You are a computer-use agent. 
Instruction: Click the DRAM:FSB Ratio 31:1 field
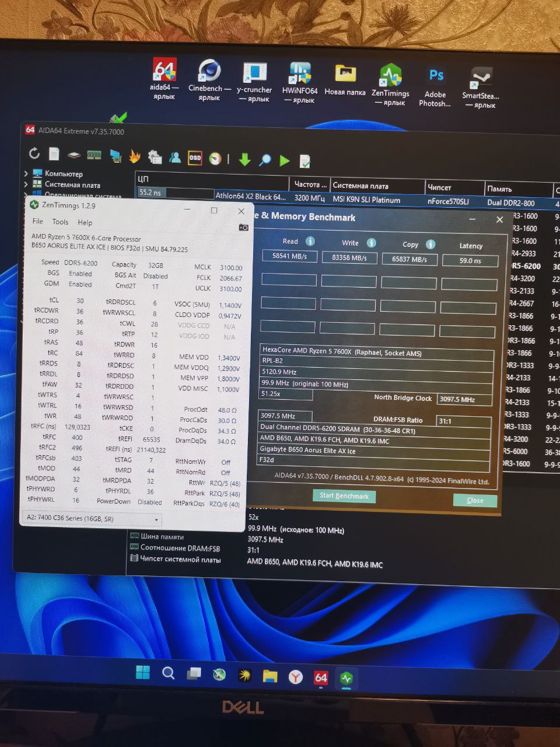[x=463, y=421]
